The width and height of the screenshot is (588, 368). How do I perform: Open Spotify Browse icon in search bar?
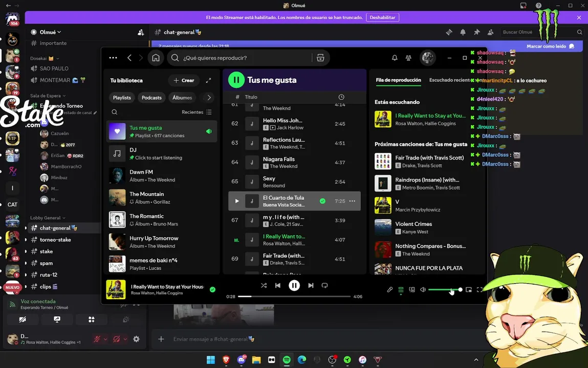tap(320, 58)
